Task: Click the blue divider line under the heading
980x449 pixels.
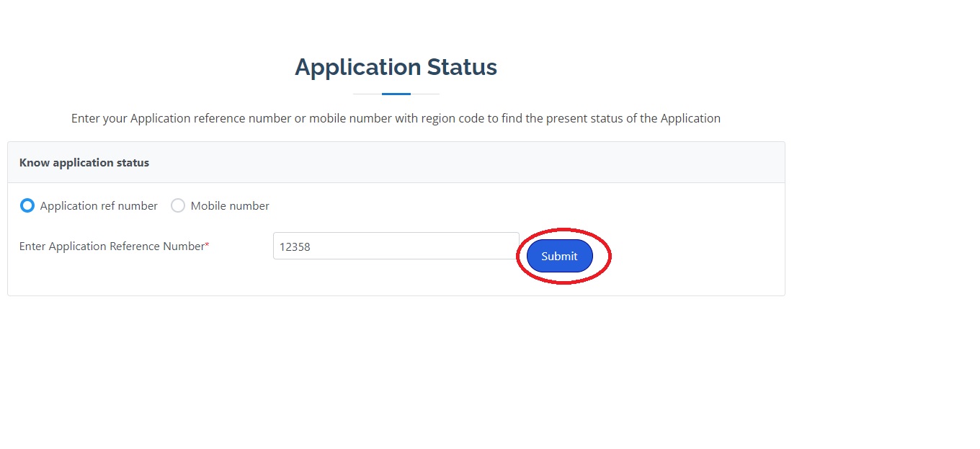Action: point(396,94)
